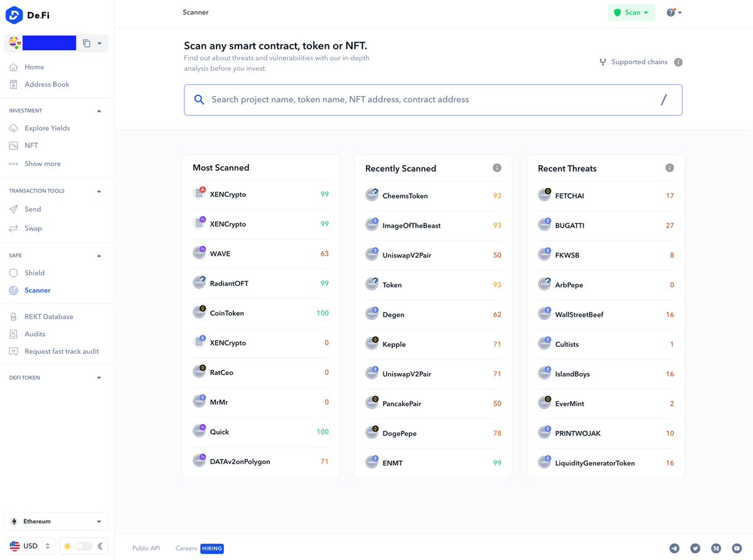
Task: Open ImageOfTheBeast scan result
Action: [433, 226]
